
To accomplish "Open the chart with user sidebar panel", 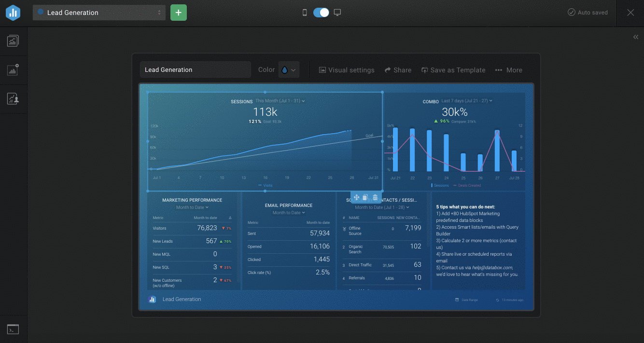I will (x=13, y=99).
